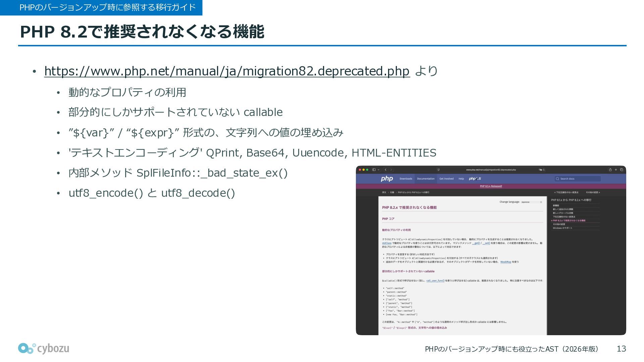Screen dimensions: 644x362
Task: Click the browser address bar
Action: click(x=491, y=170)
